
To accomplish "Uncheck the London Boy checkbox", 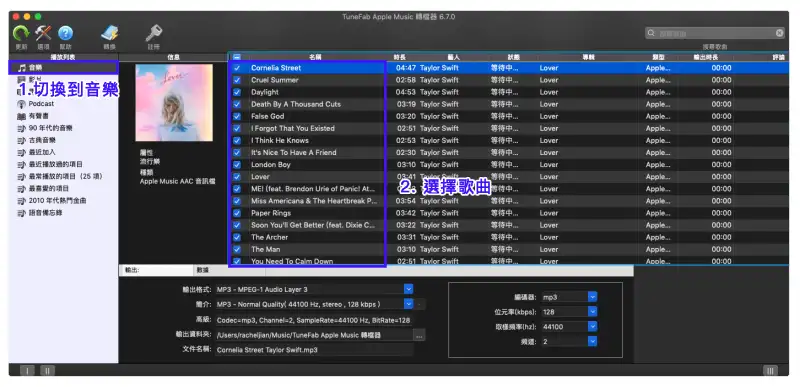I will tap(237, 165).
